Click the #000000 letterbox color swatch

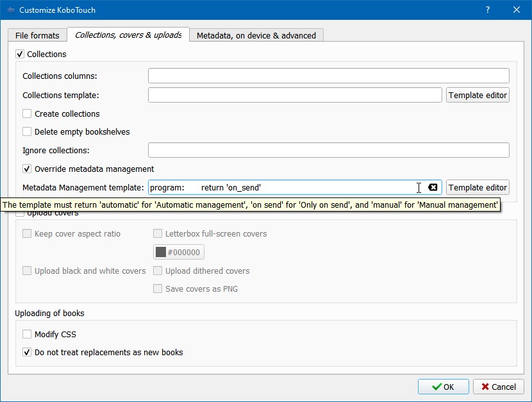tap(179, 252)
